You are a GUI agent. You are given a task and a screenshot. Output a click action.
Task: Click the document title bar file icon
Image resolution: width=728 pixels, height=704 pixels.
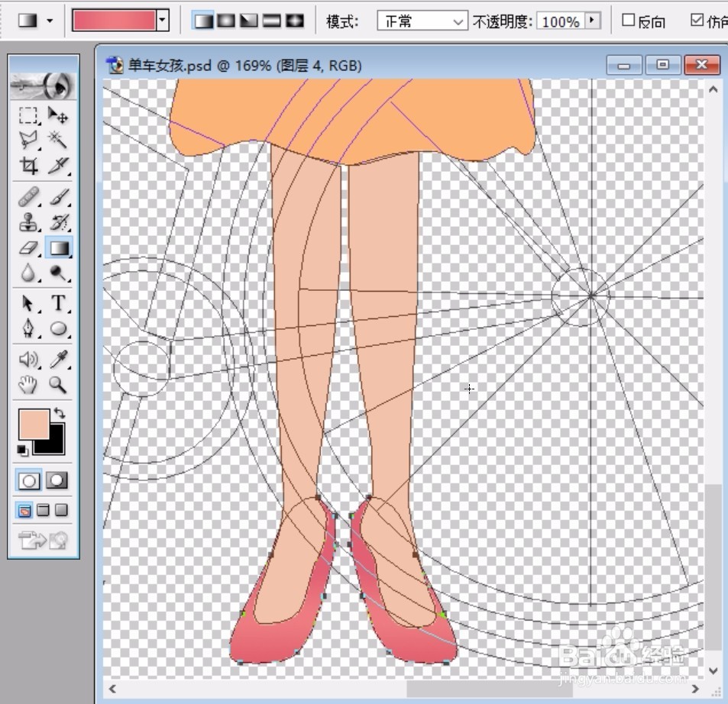pos(115,66)
